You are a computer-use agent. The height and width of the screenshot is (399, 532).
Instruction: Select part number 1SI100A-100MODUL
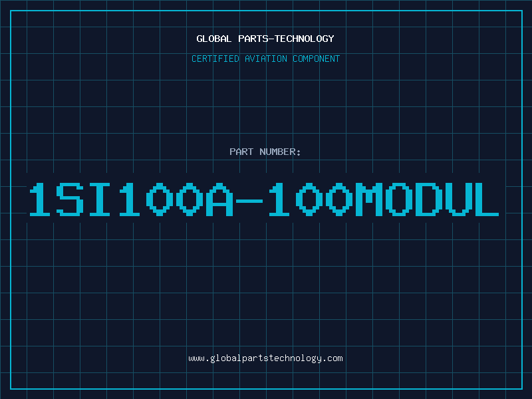point(264,199)
